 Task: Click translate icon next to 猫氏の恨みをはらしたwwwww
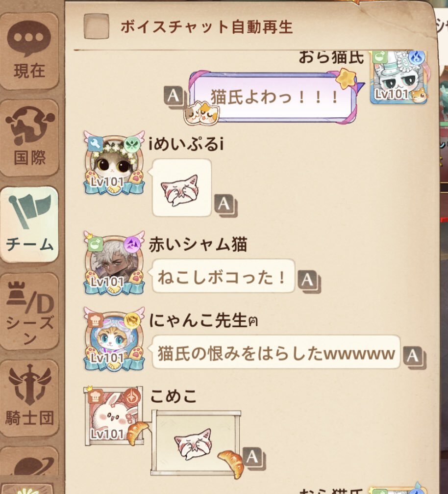click(414, 358)
